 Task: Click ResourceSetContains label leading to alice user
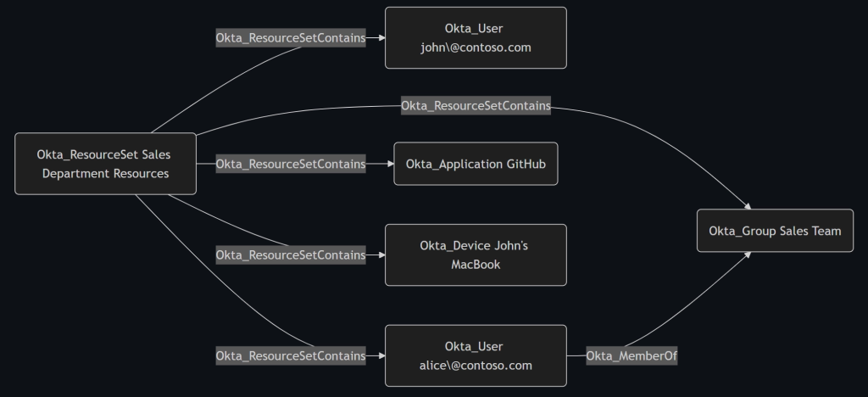click(291, 356)
